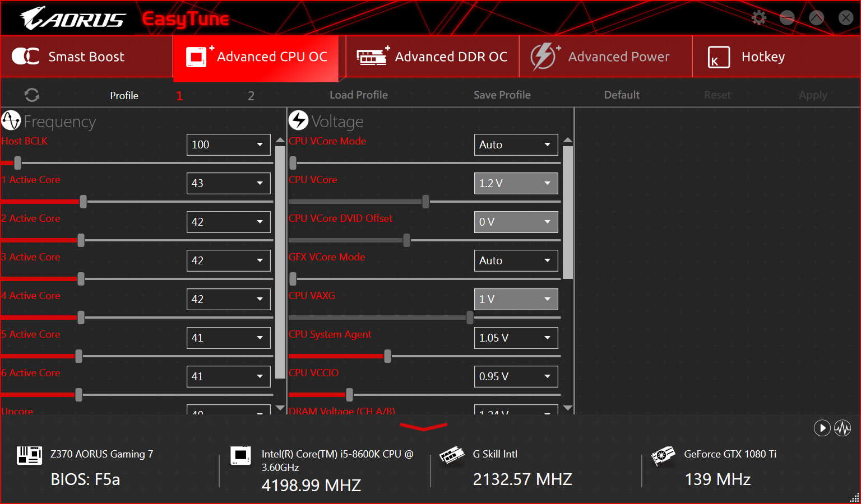Click Load Profile

pyautogui.click(x=359, y=95)
